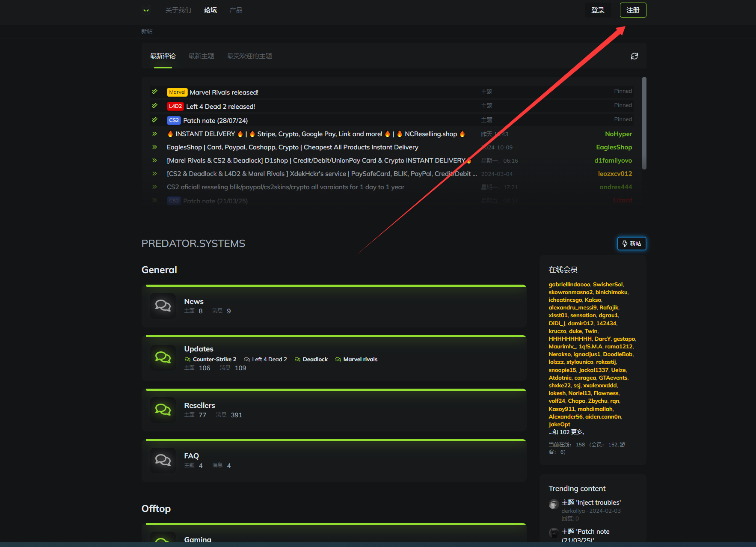Click the Resellers forum chat-bubble icon

tap(163, 410)
